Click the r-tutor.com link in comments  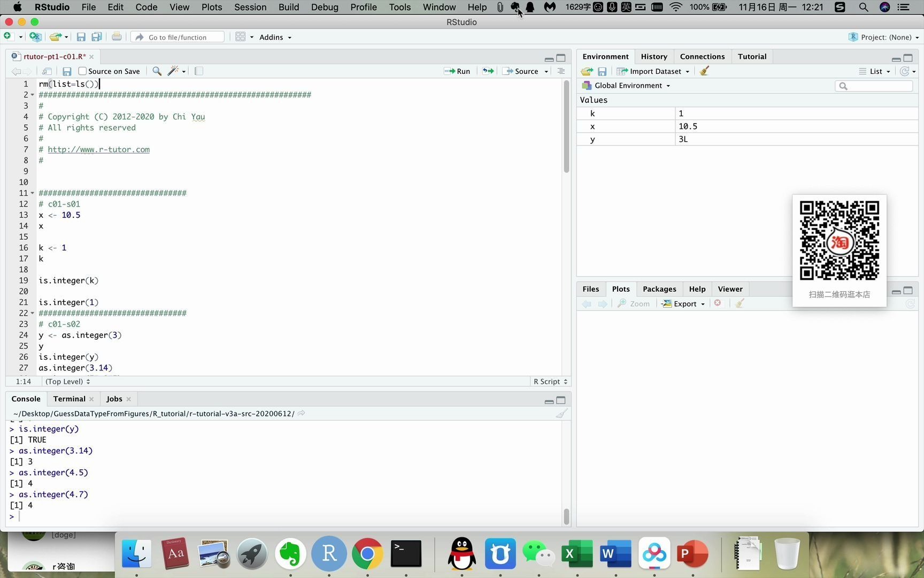point(98,149)
